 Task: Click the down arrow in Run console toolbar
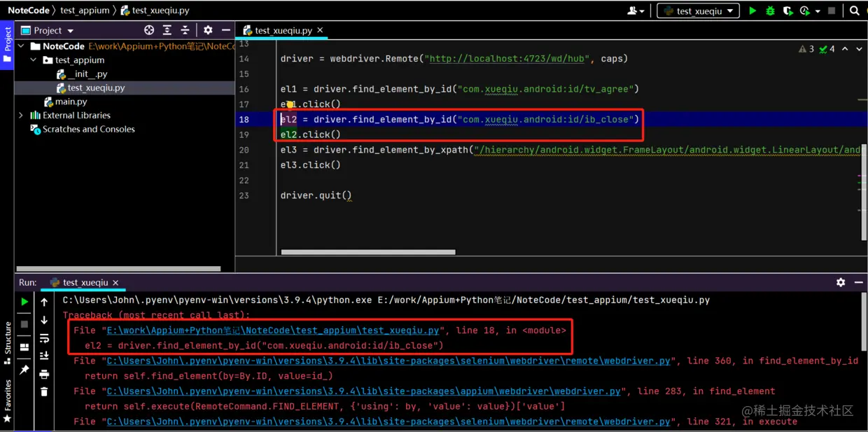tap(44, 320)
